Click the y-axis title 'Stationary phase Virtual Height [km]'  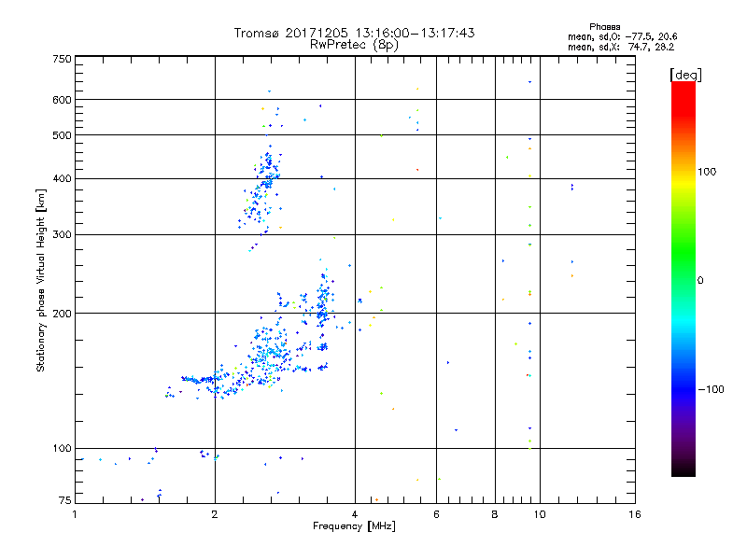[x=41, y=281]
